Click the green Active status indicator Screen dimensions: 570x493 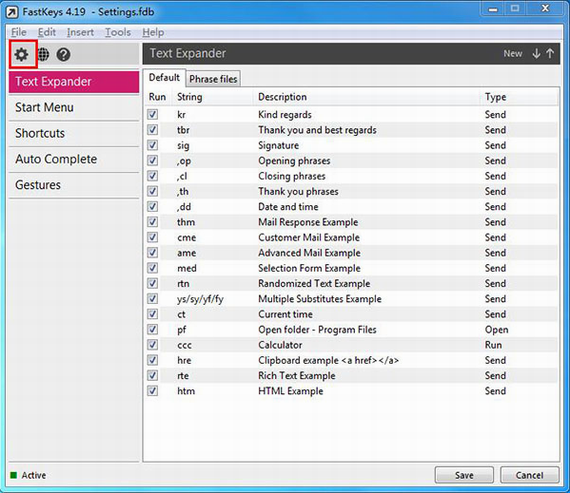click(14, 475)
